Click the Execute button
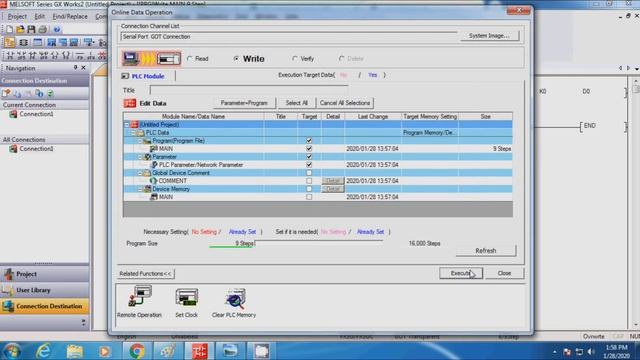Screen dimensions: 640x360 pos(461,273)
